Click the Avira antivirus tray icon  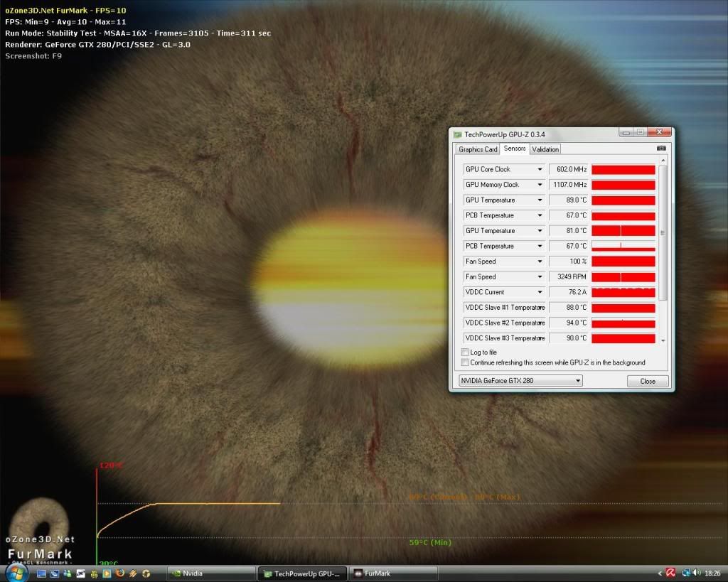click(670, 573)
